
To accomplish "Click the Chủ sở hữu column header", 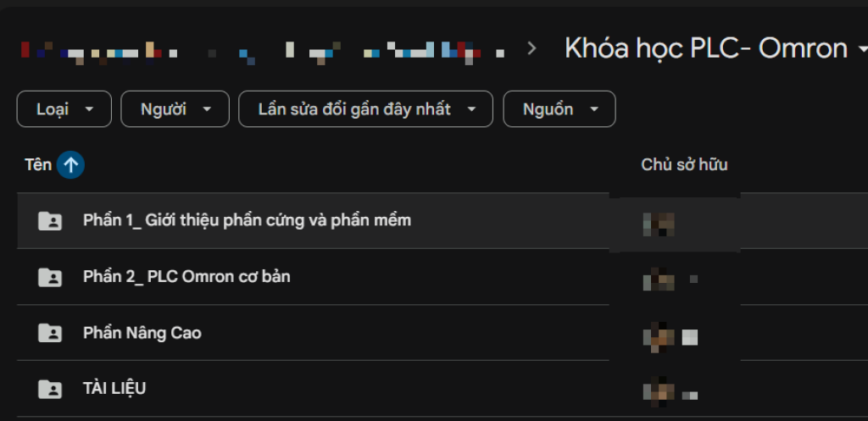I will pos(684,164).
